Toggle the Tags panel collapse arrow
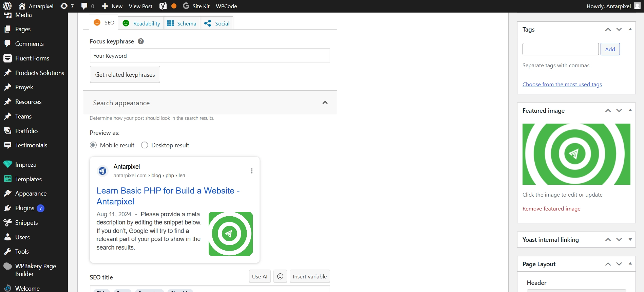 [630, 30]
